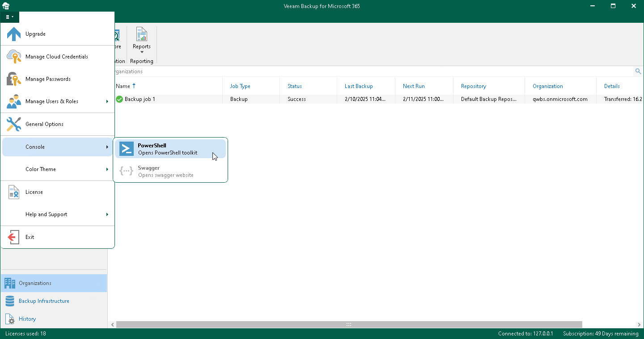This screenshot has width=644, height=339.
Task: Click the Upgrade arrow icon
Action: [14, 34]
